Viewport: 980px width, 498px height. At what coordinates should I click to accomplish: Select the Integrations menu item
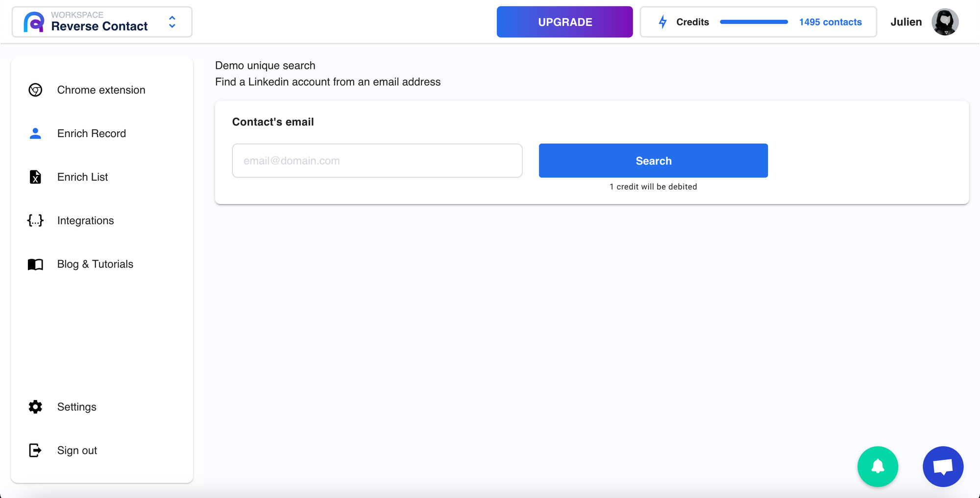pyautogui.click(x=85, y=220)
